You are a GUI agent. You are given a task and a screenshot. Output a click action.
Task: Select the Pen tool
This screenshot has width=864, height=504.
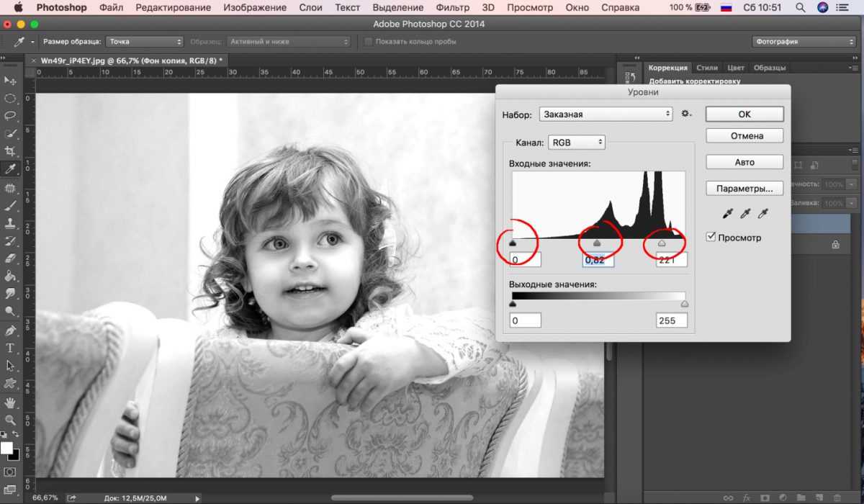(10, 330)
